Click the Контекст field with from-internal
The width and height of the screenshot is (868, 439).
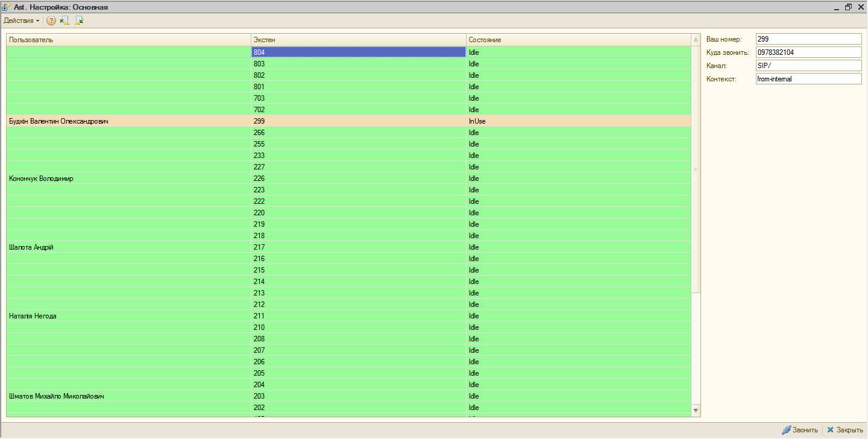(x=809, y=79)
